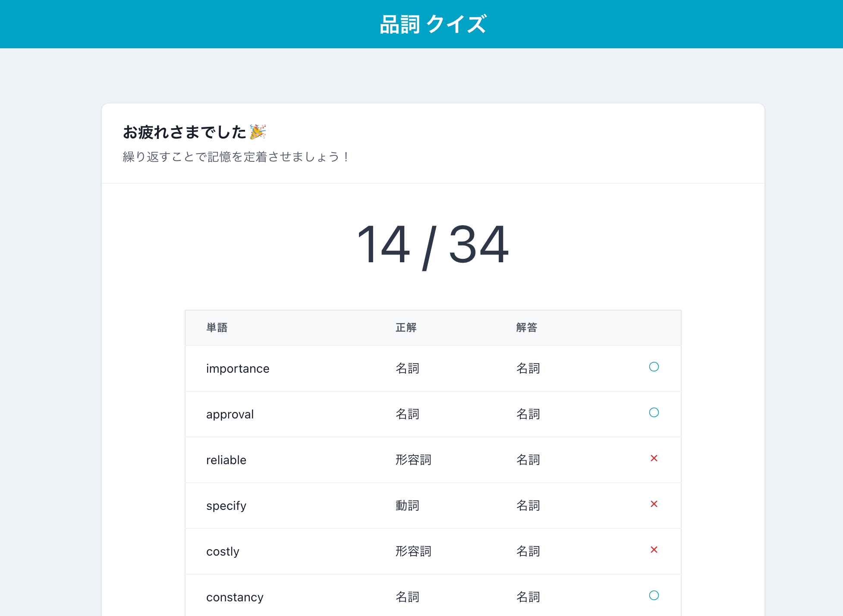The height and width of the screenshot is (616, 843).
Task: Click the 正解 column header
Action: [x=406, y=328]
